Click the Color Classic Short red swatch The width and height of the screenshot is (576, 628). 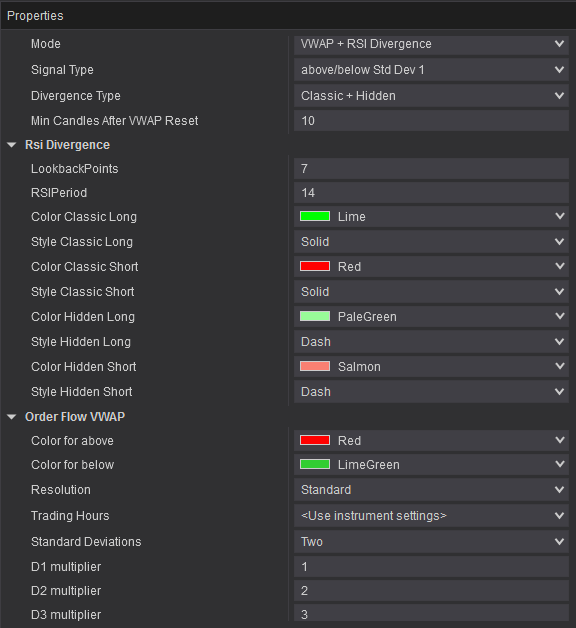[315, 266]
